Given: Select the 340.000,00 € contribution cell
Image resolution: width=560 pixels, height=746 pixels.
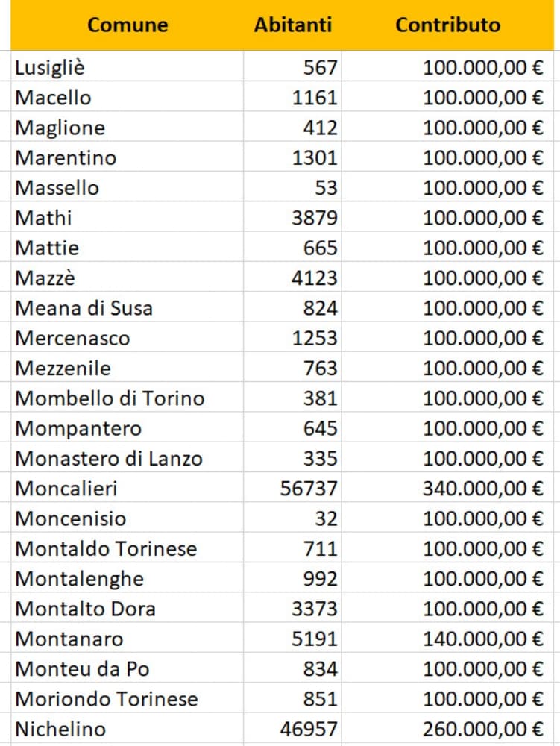Looking at the screenshot, I should tap(482, 489).
